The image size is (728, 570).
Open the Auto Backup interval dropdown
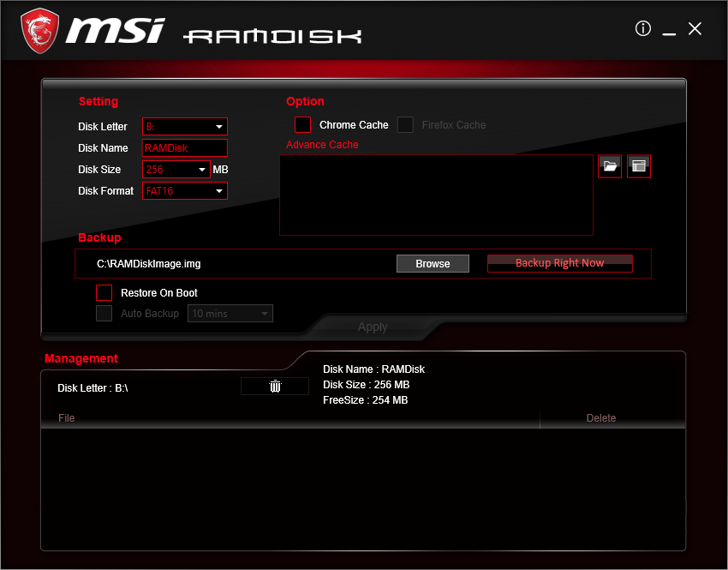tap(230, 314)
